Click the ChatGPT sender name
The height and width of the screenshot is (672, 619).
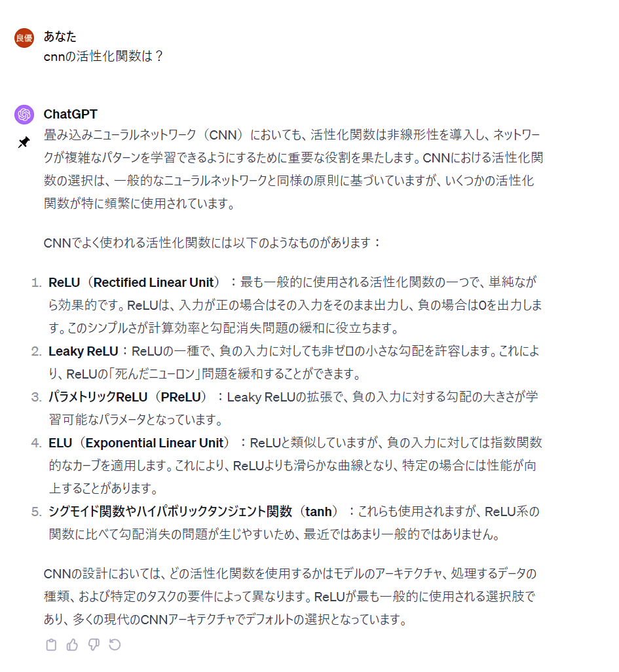point(70,114)
